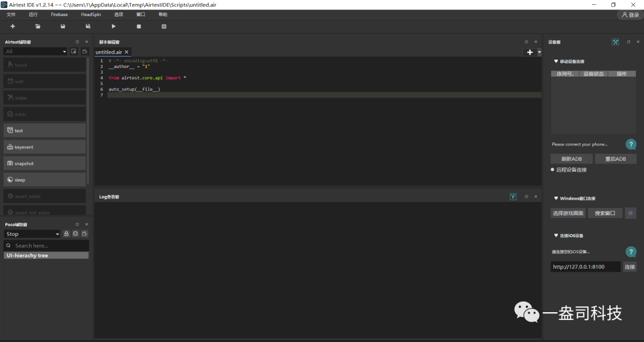The height and width of the screenshot is (342, 644).
Task: Select the UI-hierachy tree row
Action: click(47, 256)
